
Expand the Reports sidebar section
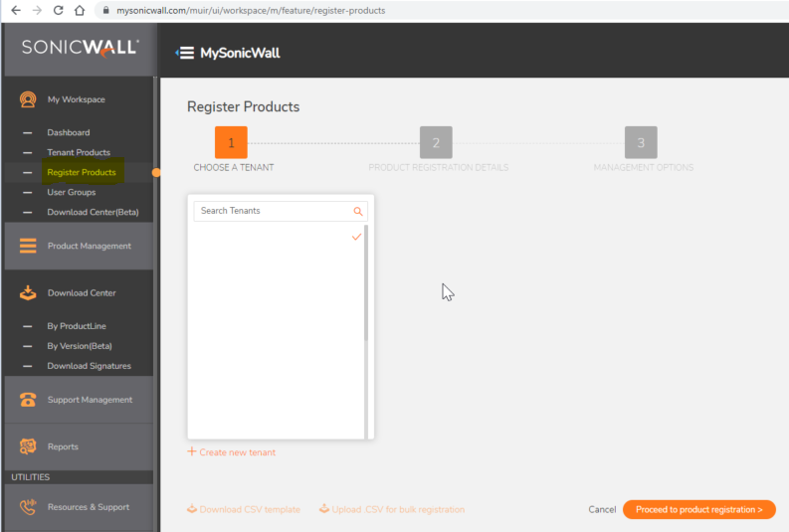(x=63, y=446)
